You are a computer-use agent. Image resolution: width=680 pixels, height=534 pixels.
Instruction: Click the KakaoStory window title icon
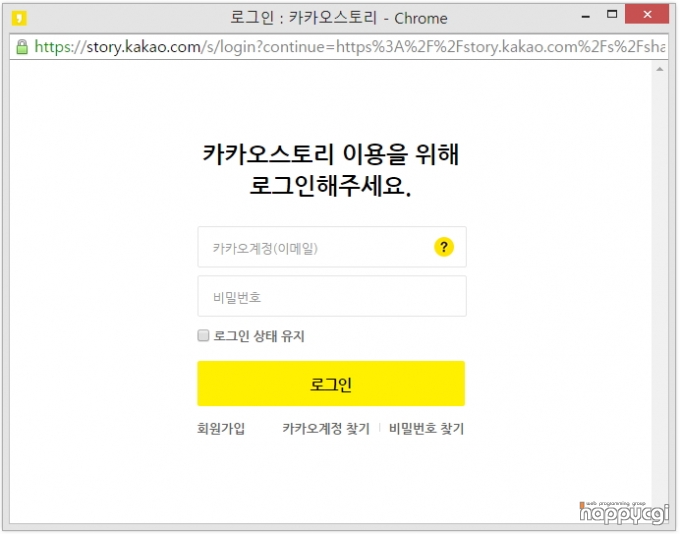(x=20, y=18)
